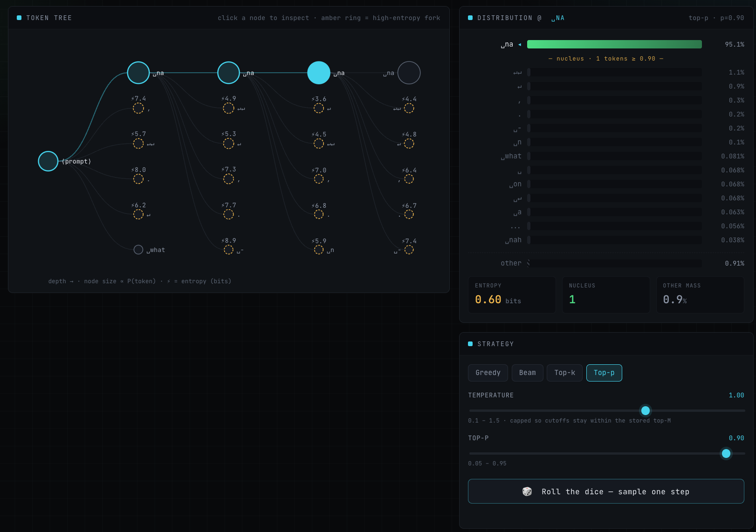Image resolution: width=756 pixels, height=532 pixels.
Task: Click the DISTRIBUTION panel title
Action: 521,18
